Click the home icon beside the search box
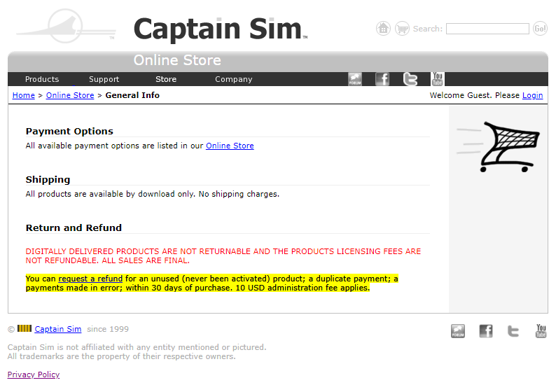The width and height of the screenshot is (556, 392). (x=383, y=29)
